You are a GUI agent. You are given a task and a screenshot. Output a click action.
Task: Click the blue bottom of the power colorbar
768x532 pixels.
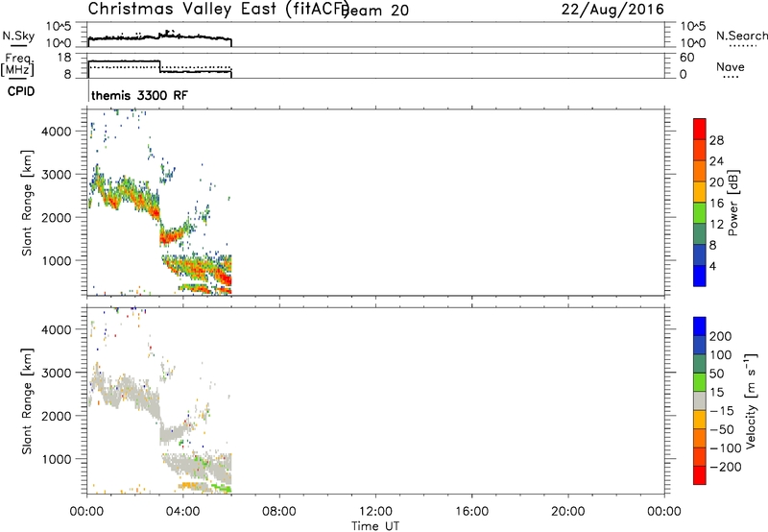tap(700, 276)
